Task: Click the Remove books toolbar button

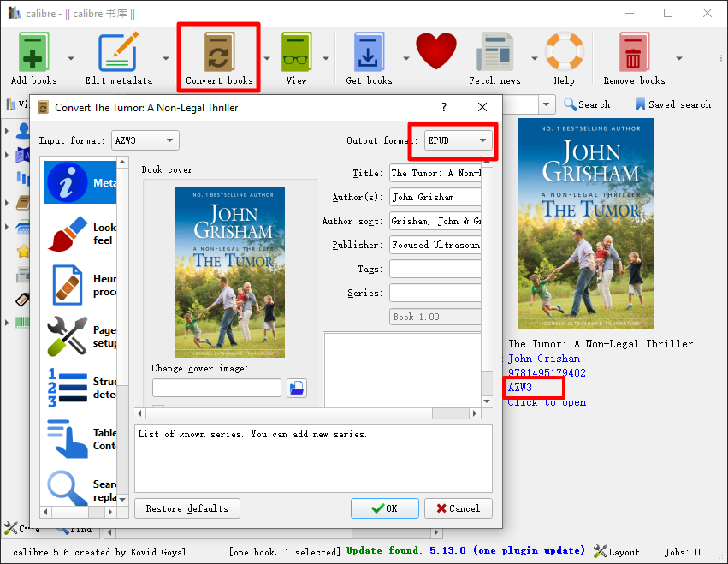Action: (x=633, y=51)
